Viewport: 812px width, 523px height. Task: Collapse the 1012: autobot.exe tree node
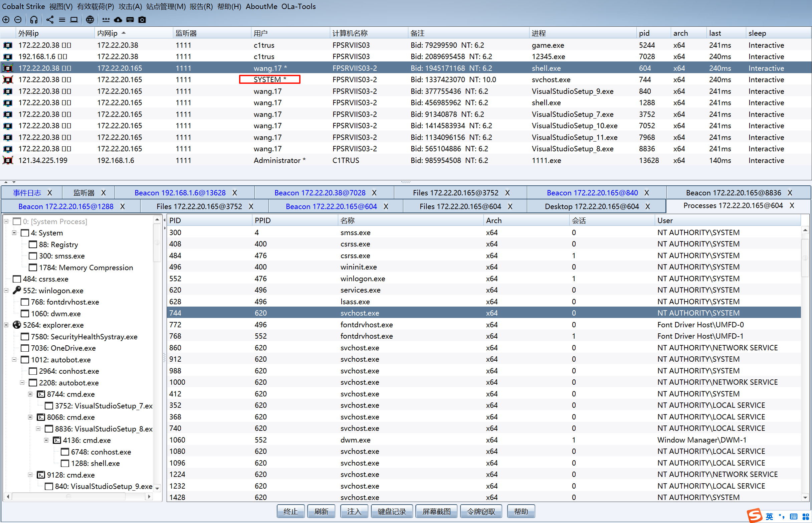14,360
